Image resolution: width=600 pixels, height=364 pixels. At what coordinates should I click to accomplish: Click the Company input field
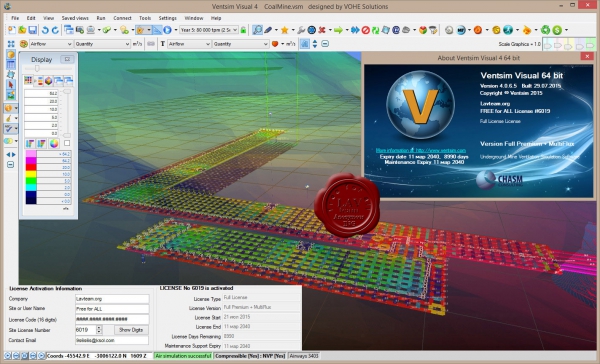[x=112, y=299]
